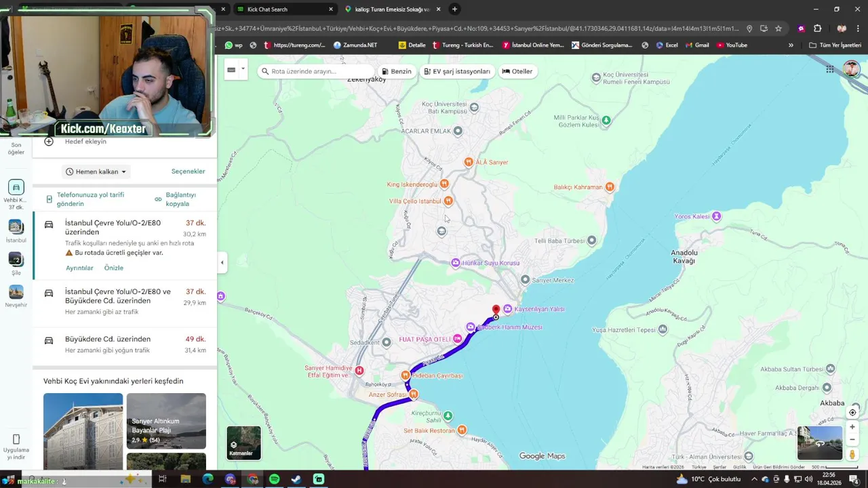Zoom out on the map
The height and width of the screenshot is (488, 868).
(852, 439)
